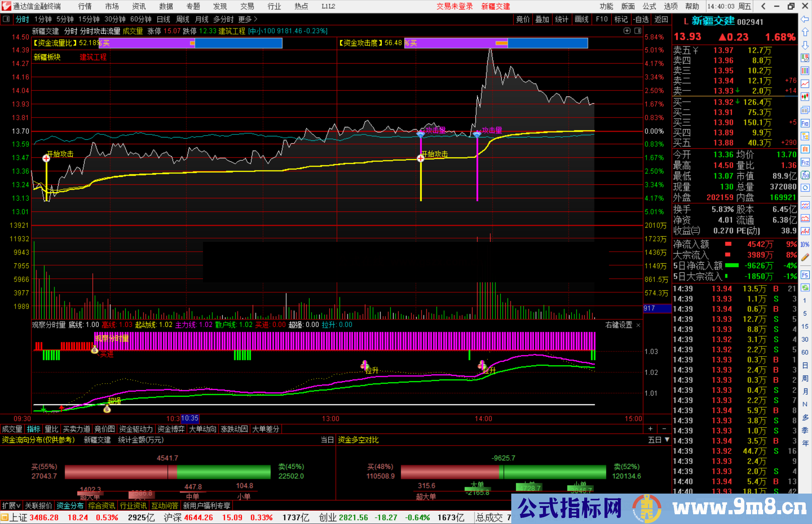Open the 五日 dropdown arrow
Screen dimensions: 812x524
tap(667, 440)
